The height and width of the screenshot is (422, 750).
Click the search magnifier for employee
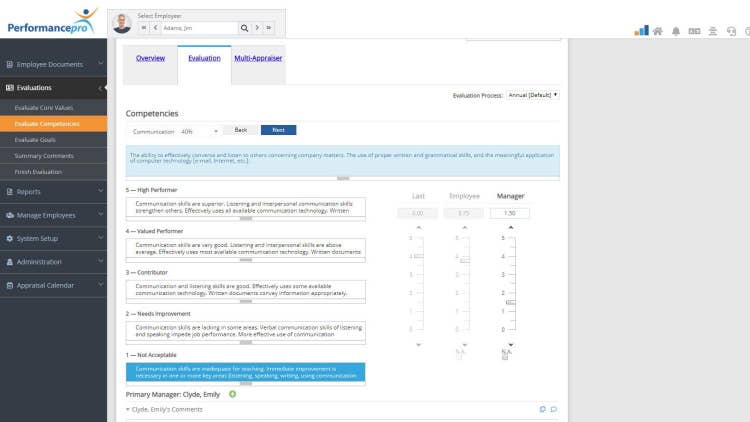[x=244, y=28]
